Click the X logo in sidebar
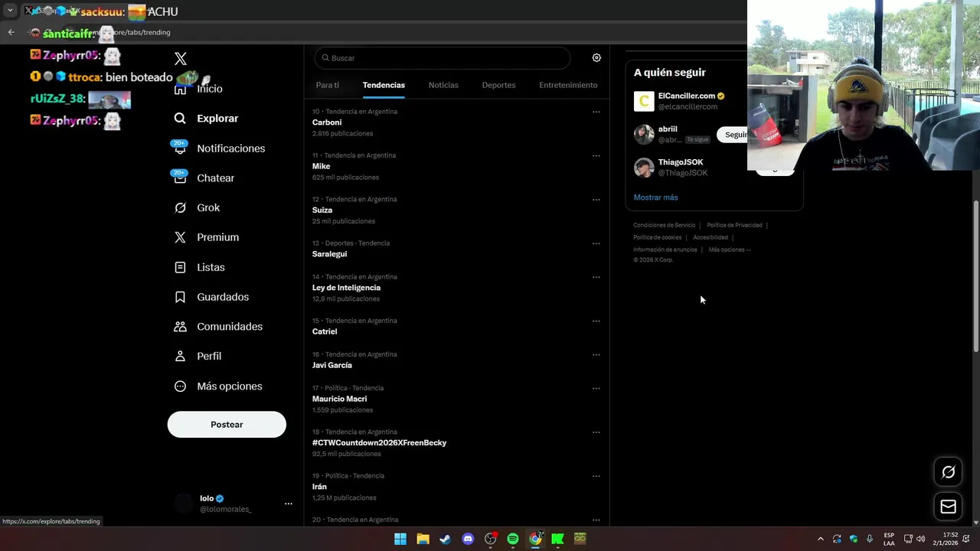980x551 pixels. 181,59
